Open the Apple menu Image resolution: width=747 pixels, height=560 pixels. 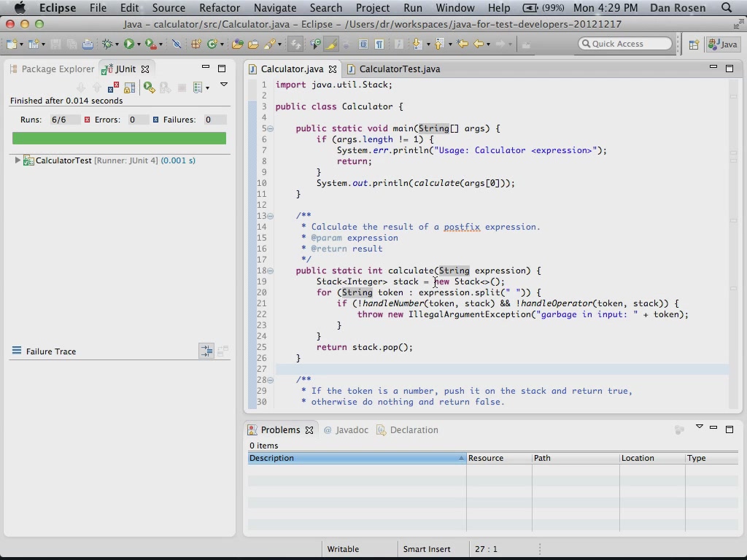(20, 7)
